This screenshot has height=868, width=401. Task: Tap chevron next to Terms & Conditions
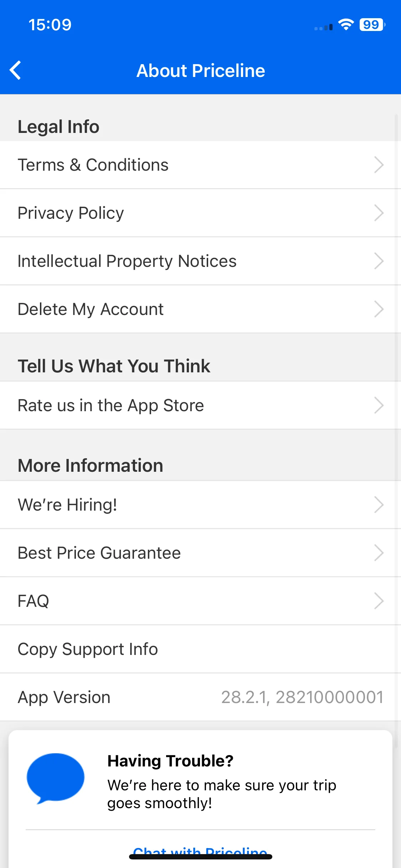coord(379,165)
